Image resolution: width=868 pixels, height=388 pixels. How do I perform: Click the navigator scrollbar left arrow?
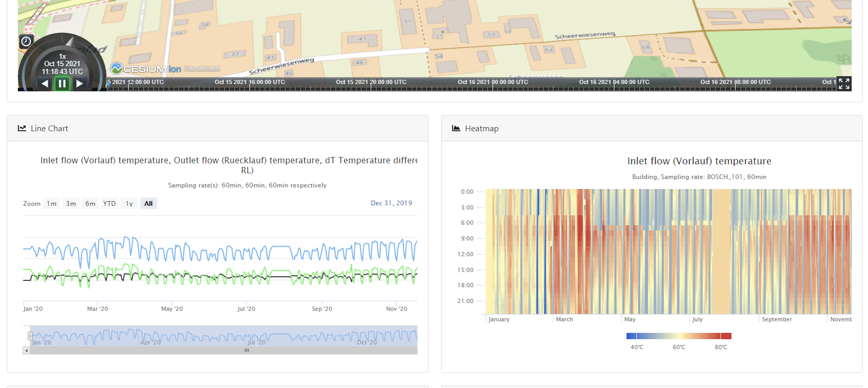(x=27, y=351)
